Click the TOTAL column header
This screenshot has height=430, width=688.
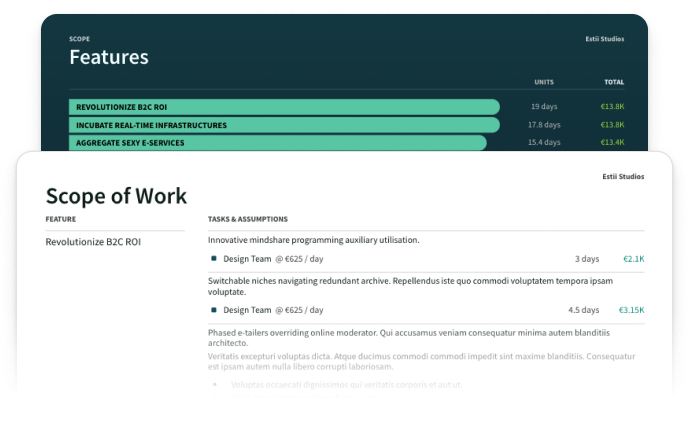[613, 82]
